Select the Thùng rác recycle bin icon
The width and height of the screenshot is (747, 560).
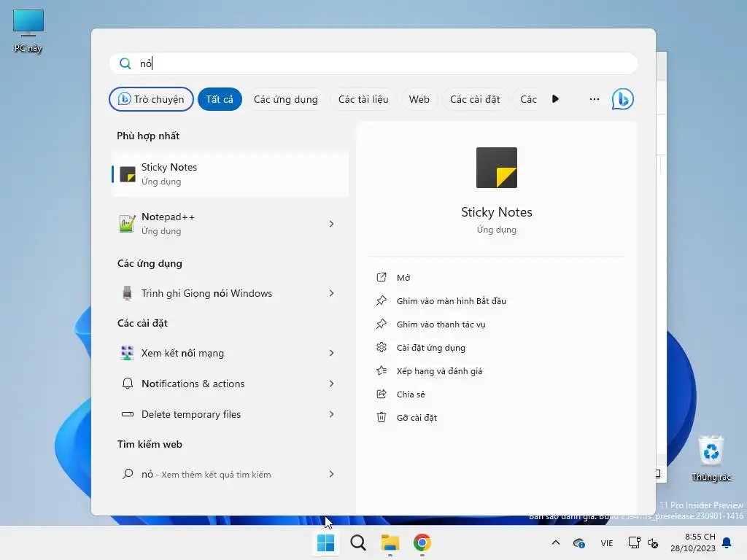tap(711, 459)
